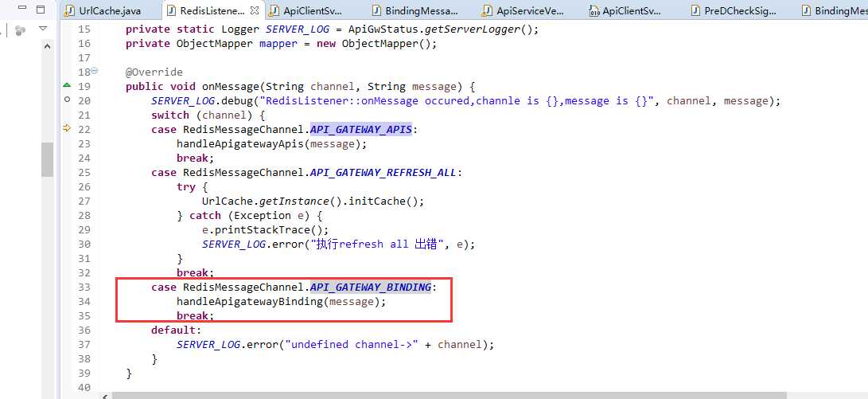Maximize the left side view panel
Viewport: 868px width, 399px height.
[41, 9]
